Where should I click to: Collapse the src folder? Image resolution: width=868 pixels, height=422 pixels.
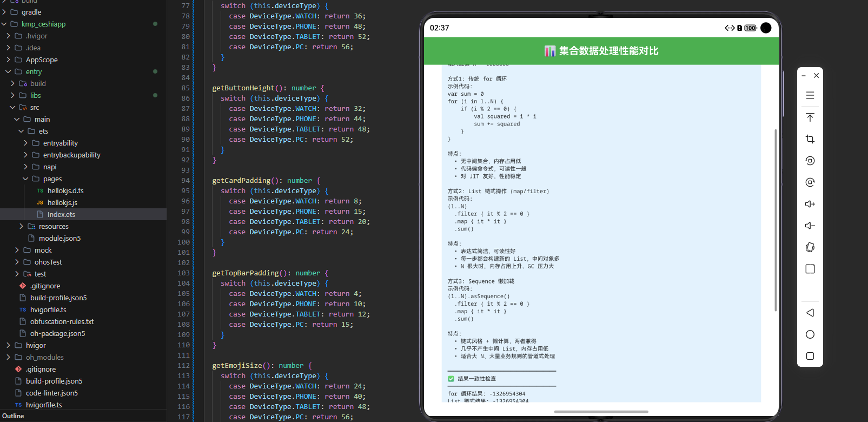(12, 107)
